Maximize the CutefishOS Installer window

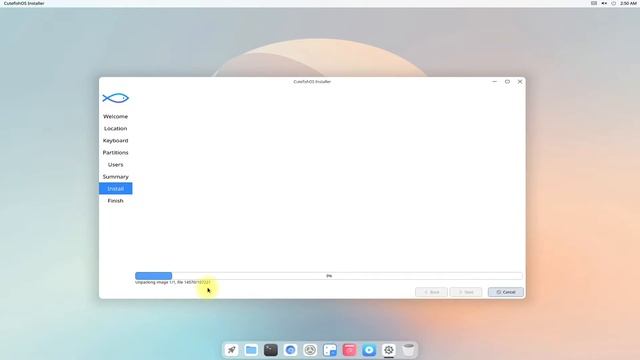[x=507, y=82]
